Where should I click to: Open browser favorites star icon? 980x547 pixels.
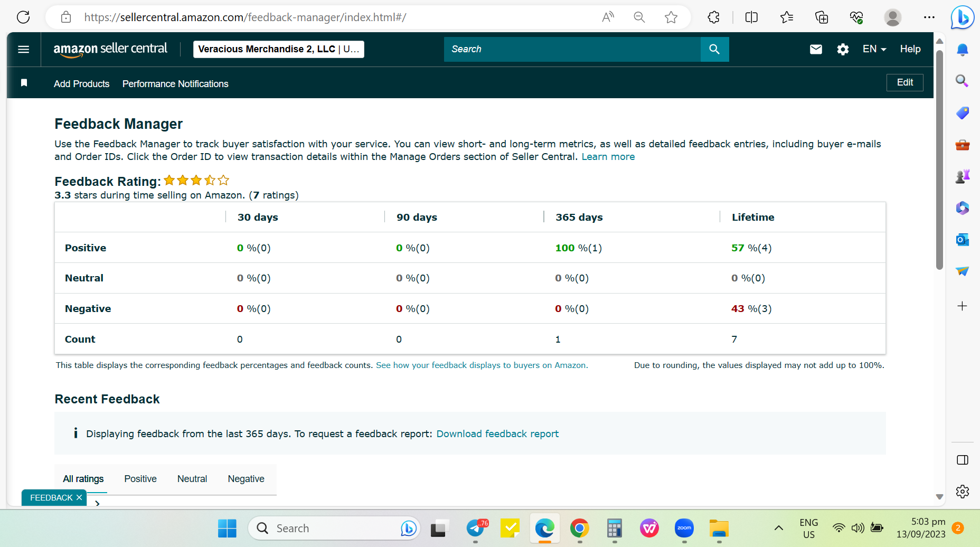671,17
